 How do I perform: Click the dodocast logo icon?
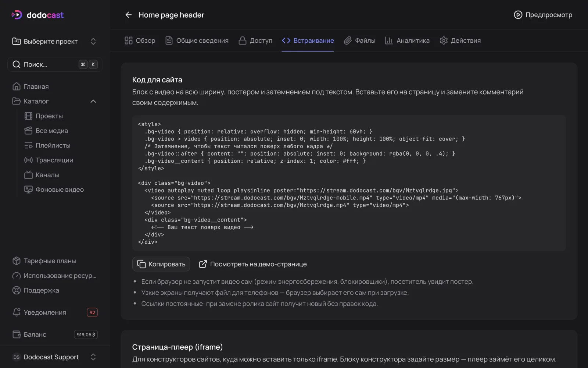17,15
